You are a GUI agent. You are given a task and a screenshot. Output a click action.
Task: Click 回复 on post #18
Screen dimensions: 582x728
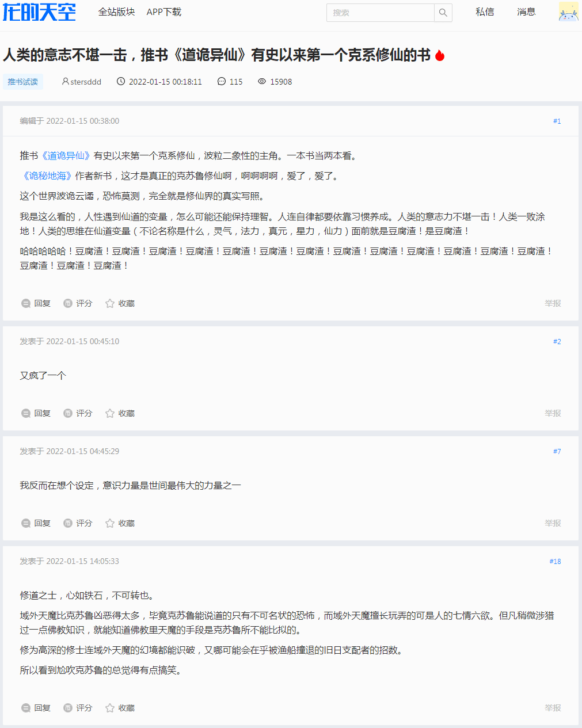[42, 708]
